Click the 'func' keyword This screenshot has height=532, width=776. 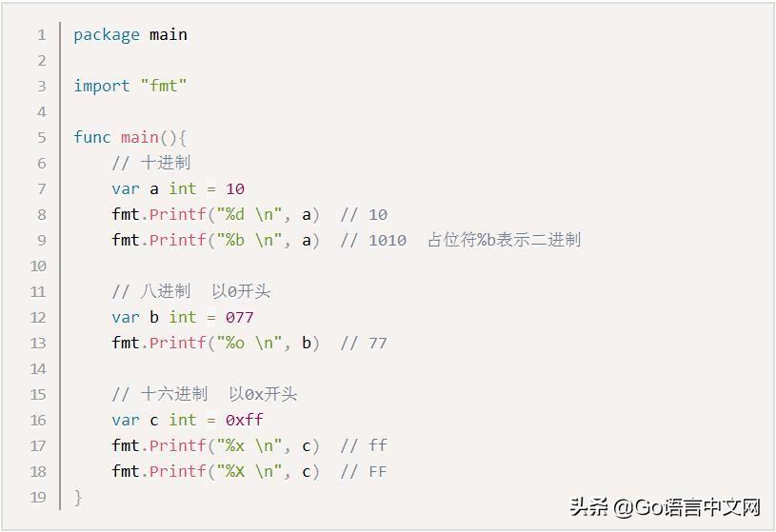92,138
